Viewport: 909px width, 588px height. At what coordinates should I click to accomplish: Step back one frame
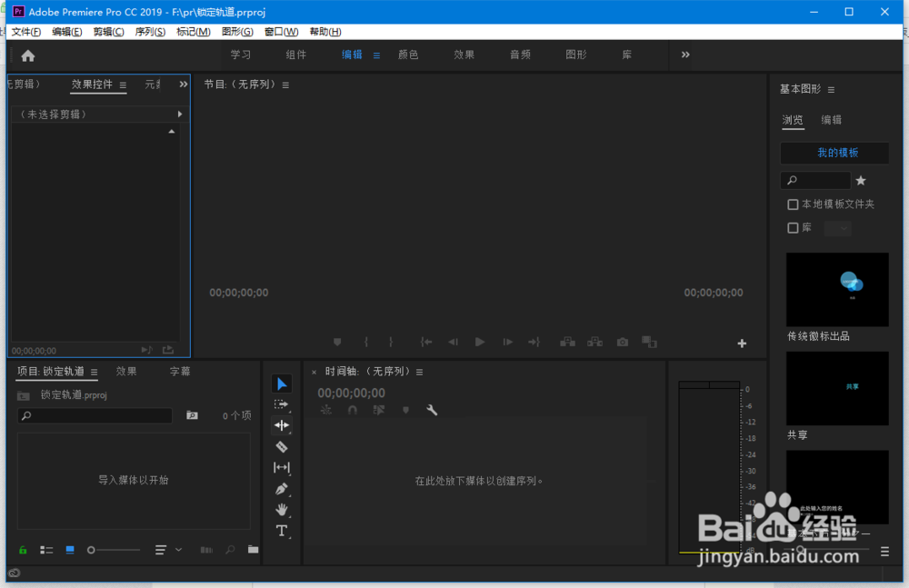(454, 342)
